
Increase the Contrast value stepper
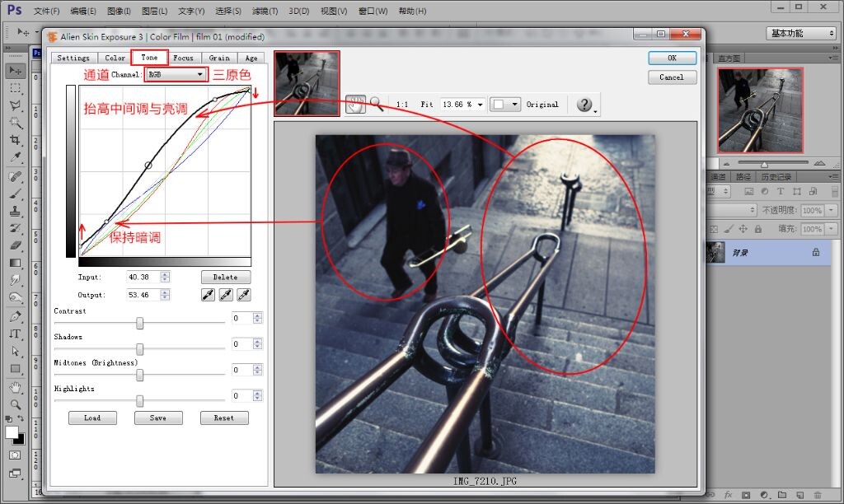point(258,315)
